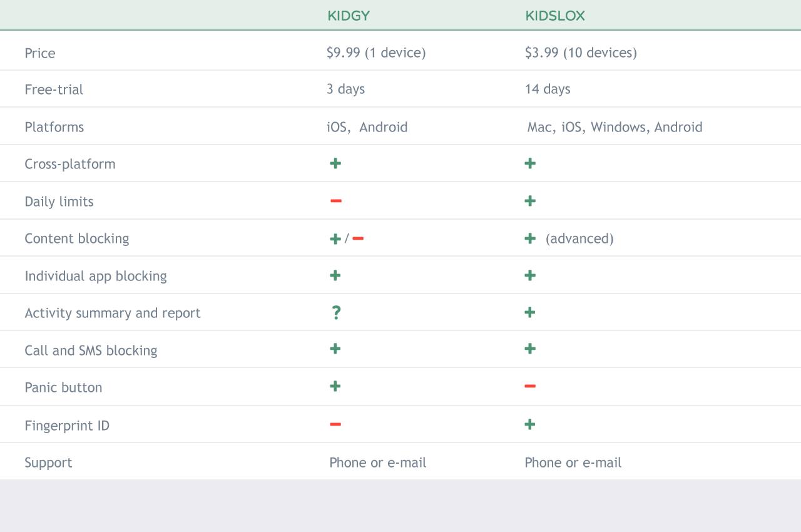Click the Daily limits row label
The image size is (801, 532).
click(x=59, y=202)
